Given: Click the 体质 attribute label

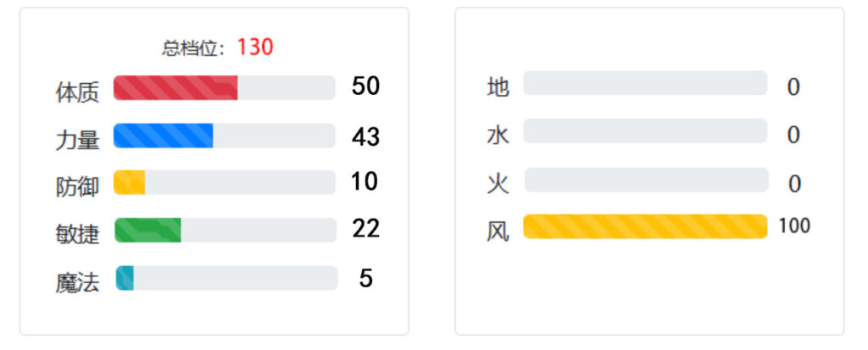Looking at the screenshot, I should 77,92.
